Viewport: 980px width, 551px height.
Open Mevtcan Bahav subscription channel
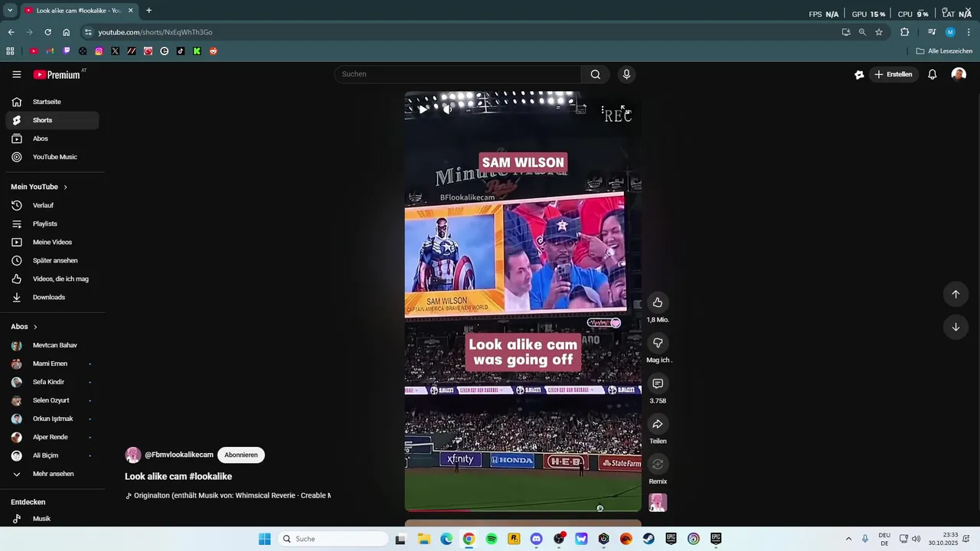point(52,345)
